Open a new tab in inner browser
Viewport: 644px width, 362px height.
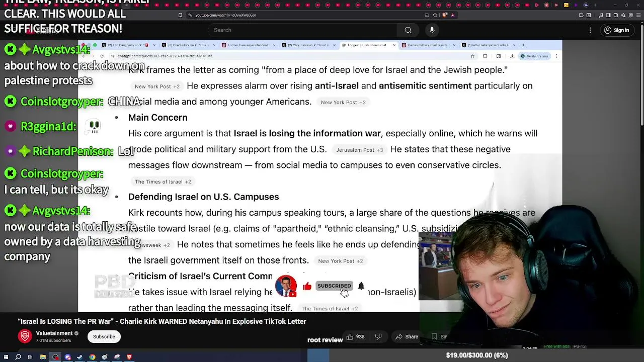[523, 45]
